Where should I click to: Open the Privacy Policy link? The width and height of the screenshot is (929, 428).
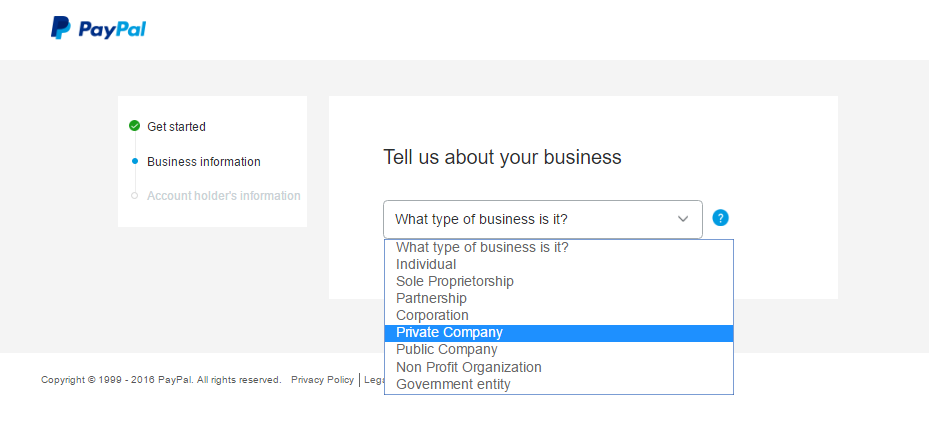point(322,380)
